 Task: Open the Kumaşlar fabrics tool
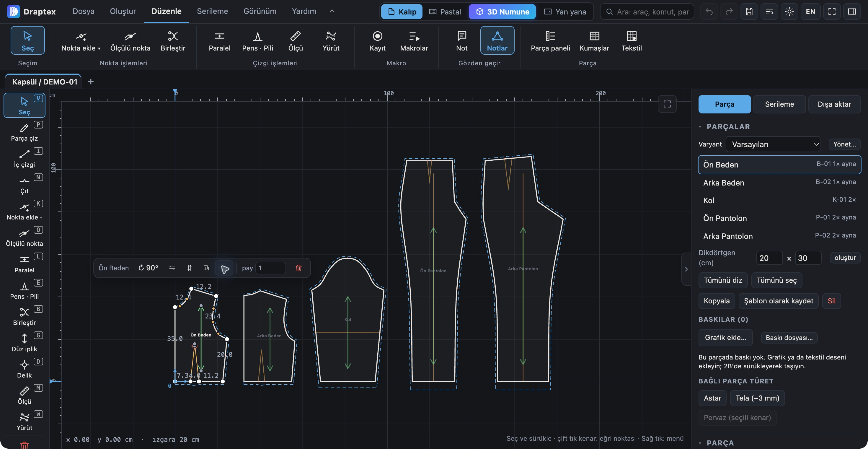594,40
